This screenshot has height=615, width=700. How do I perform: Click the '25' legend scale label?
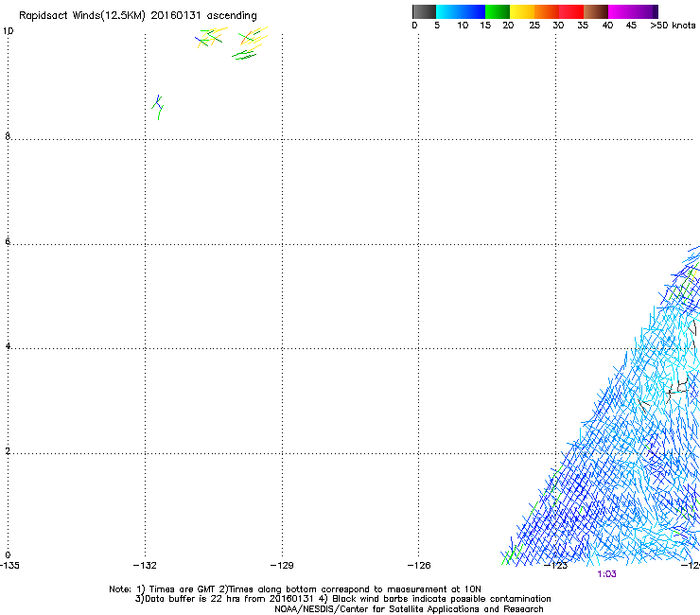pos(534,26)
